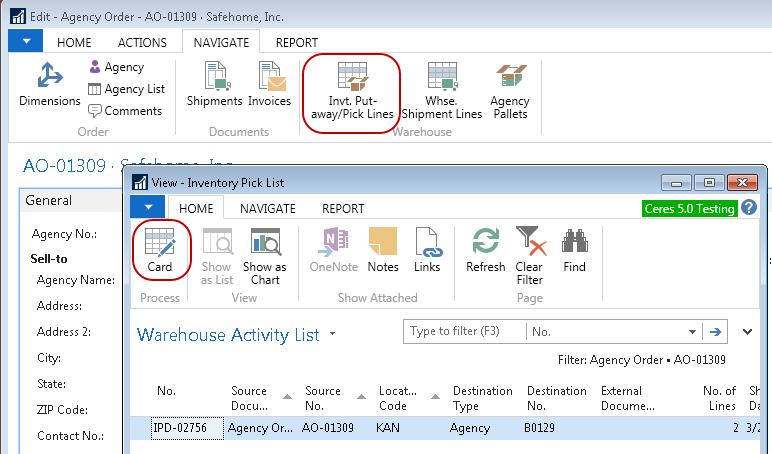Screen dimensions: 772x454
Task: Open the filter field 'No.' dropdown
Action: pos(692,332)
